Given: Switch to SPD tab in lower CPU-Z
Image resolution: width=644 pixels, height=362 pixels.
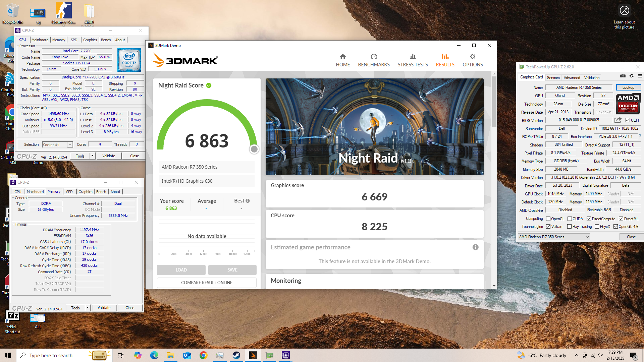Looking at the screenshot, I should tap(69, 192).
